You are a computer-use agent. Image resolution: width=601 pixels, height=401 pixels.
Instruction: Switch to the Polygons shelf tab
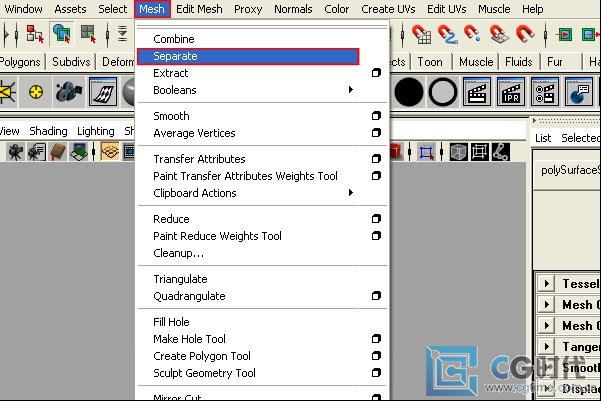tap(20, 62)
